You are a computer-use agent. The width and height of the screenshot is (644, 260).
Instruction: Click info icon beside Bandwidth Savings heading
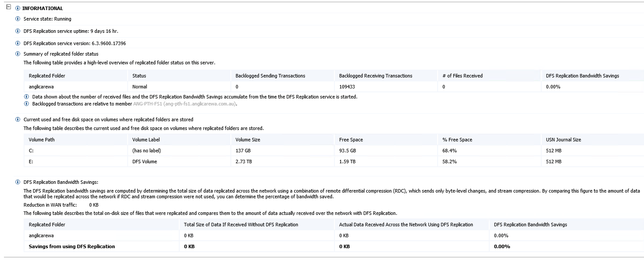[x=17, y=182]
